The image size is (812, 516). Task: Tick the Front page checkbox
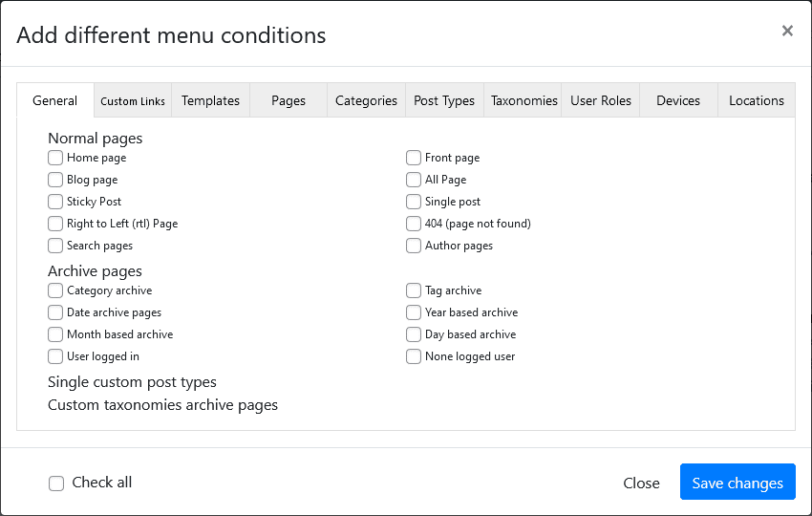[414, 158]
